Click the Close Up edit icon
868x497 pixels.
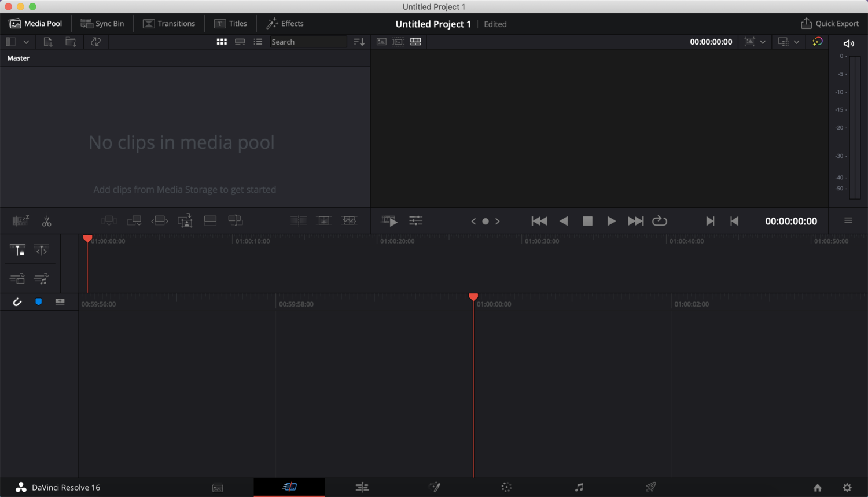[x=185, y=220]
